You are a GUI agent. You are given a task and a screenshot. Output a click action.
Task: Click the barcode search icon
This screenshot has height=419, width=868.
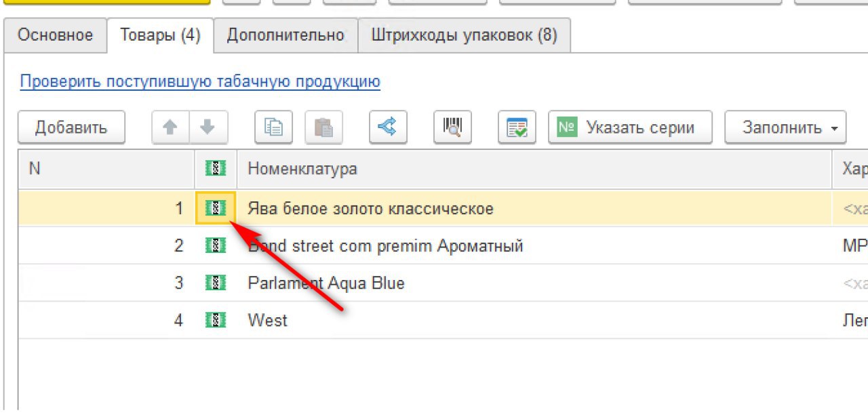point(452,127)
